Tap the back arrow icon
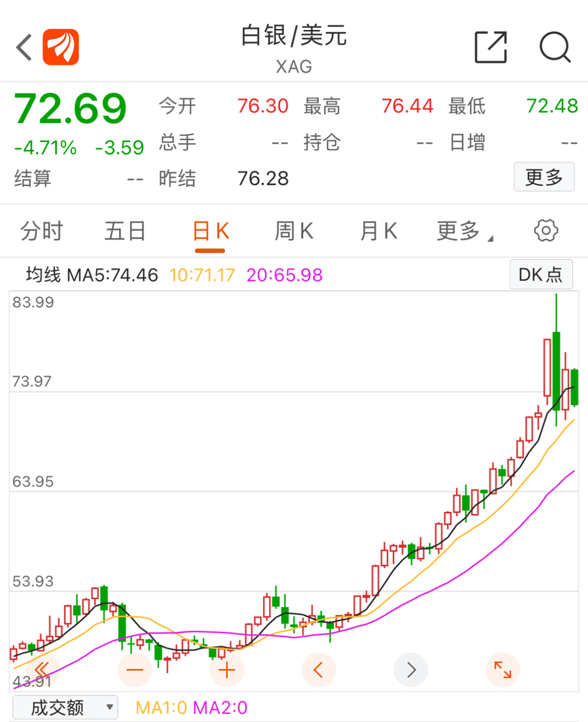The height and width of the screenshot is (722, 588). [x=24, y=47]
